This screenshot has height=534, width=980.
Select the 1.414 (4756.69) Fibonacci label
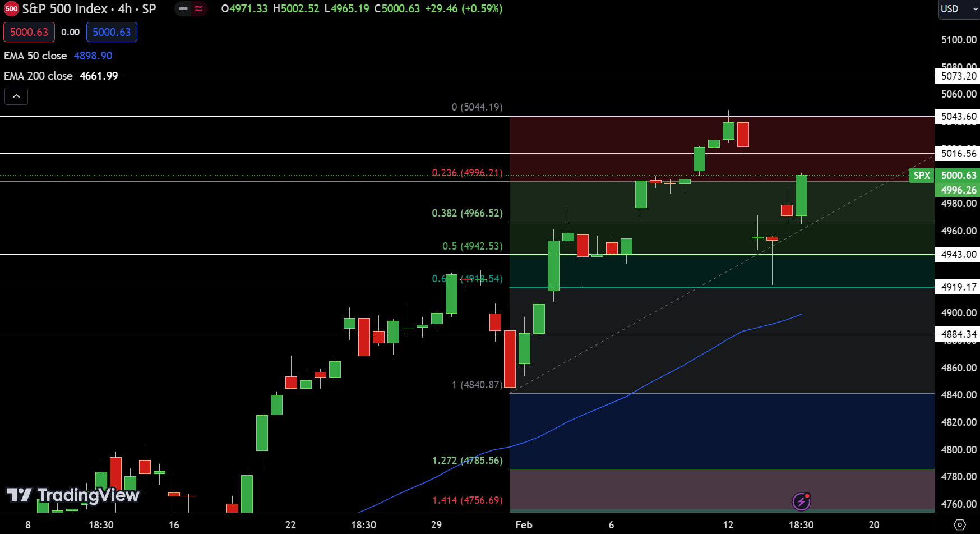[467, 500]
